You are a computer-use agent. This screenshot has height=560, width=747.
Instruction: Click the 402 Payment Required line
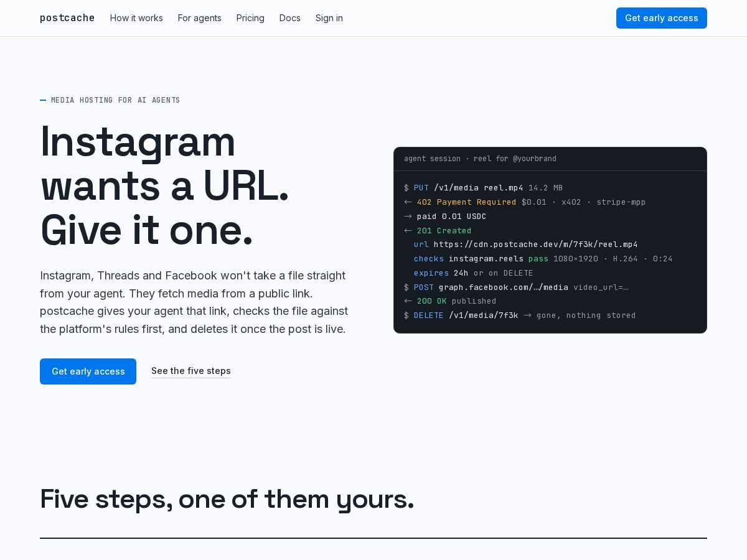tap(525, 202)
